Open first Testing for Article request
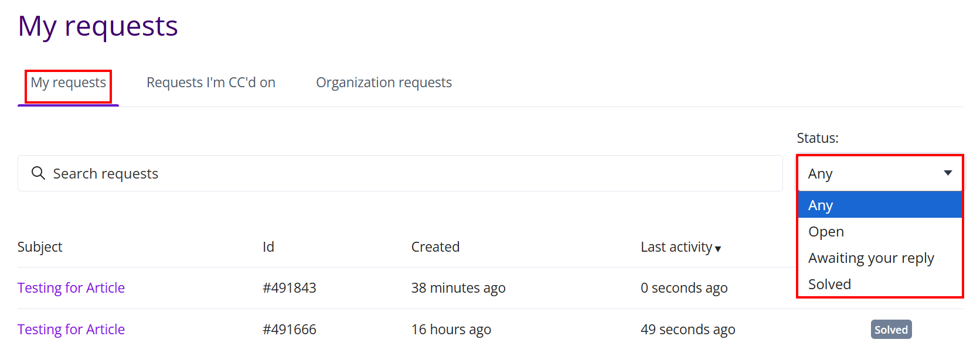This screenshot has width=980, height=360. 71,288
